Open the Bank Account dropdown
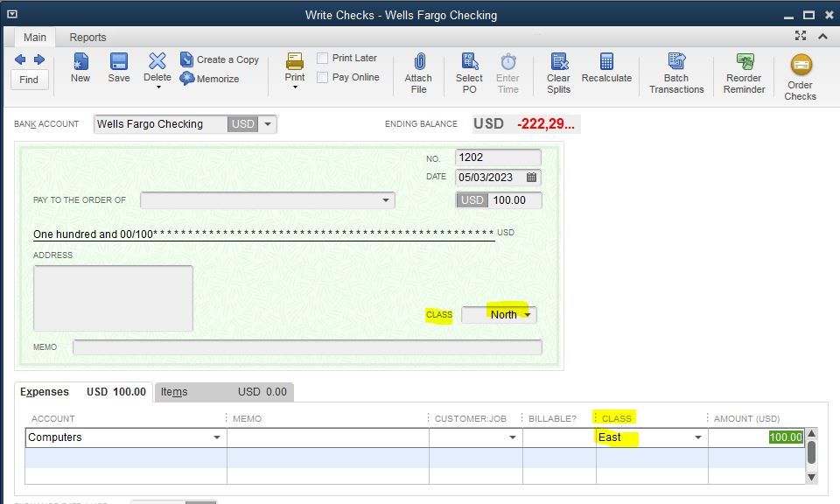 coord(268,124)
